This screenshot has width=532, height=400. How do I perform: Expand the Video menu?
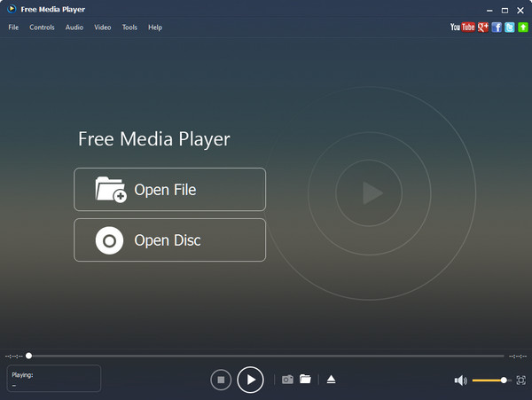pyautogui.click(x=103, y=27)
